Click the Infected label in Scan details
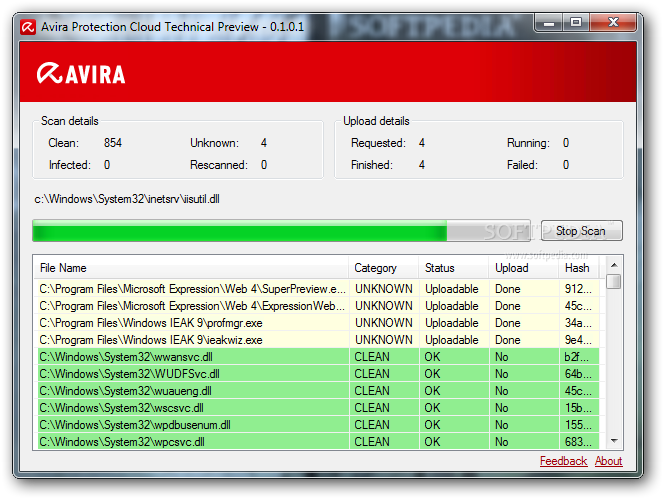 (x=69, y=165)
